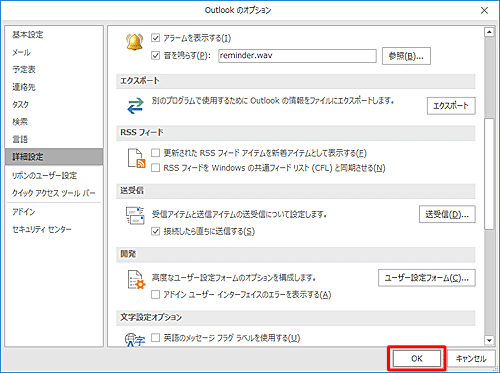
Task: Click the キャンセル button
Action: point(471,359)
